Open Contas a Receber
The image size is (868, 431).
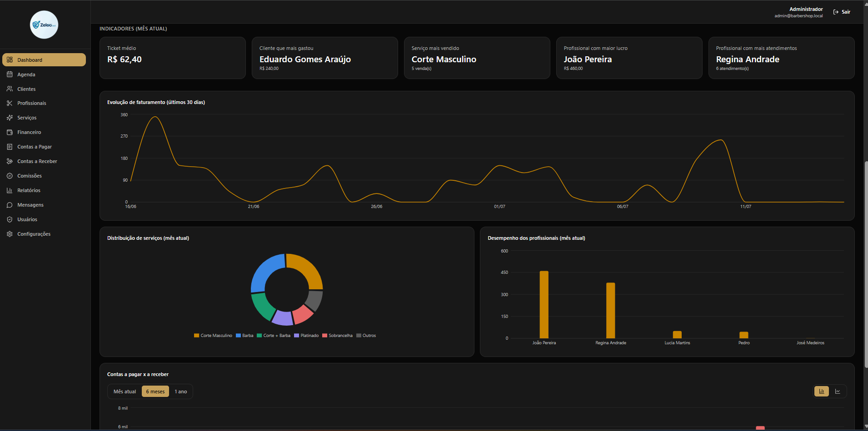pos(44,161)
